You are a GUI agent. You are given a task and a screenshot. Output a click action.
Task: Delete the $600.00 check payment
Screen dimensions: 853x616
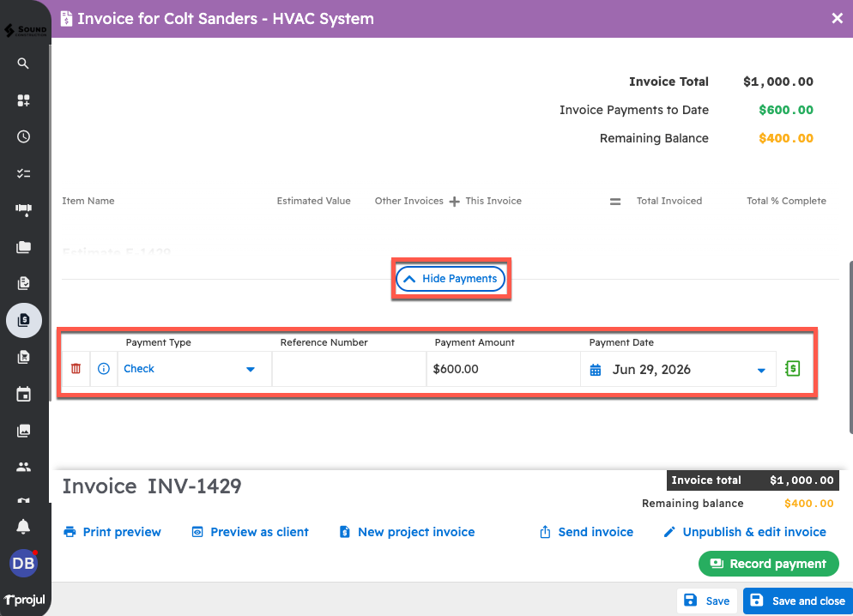[76, 369]
